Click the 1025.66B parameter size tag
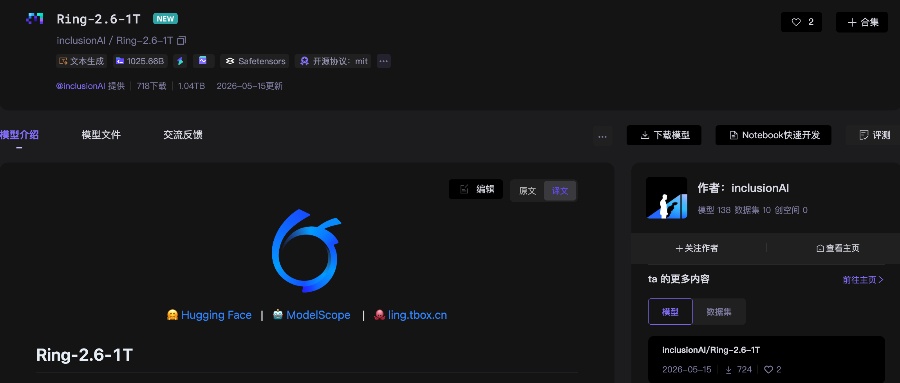Viewport: 900px width, 383px height. [140, 61]
